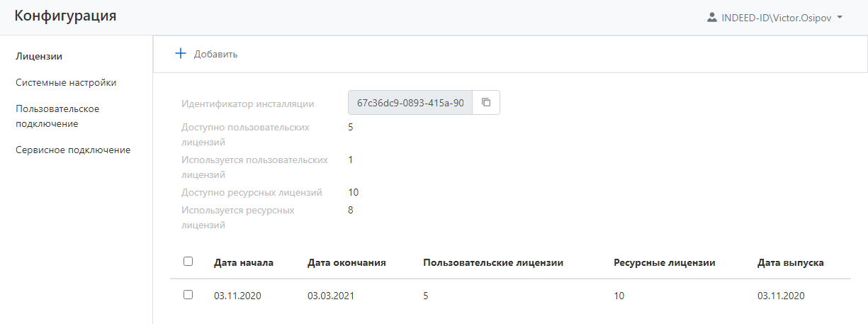Click the Дата выпуска column header
868x324 pixels.
click(x=790, y=262)
